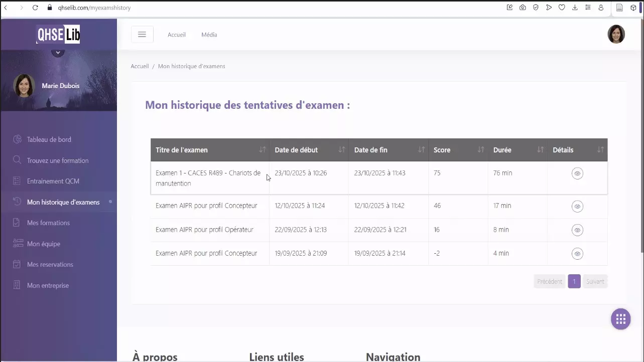This screenshot has width=644, height=362.
Task: Reload the page with browser refresh icon
Action: [35, 8]
